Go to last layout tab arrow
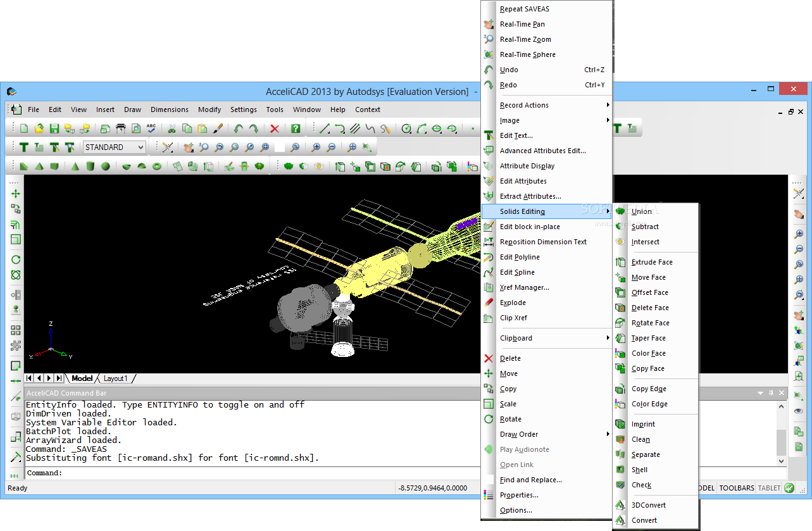This screenshot has width=812, height=531. tap(59, 378)
